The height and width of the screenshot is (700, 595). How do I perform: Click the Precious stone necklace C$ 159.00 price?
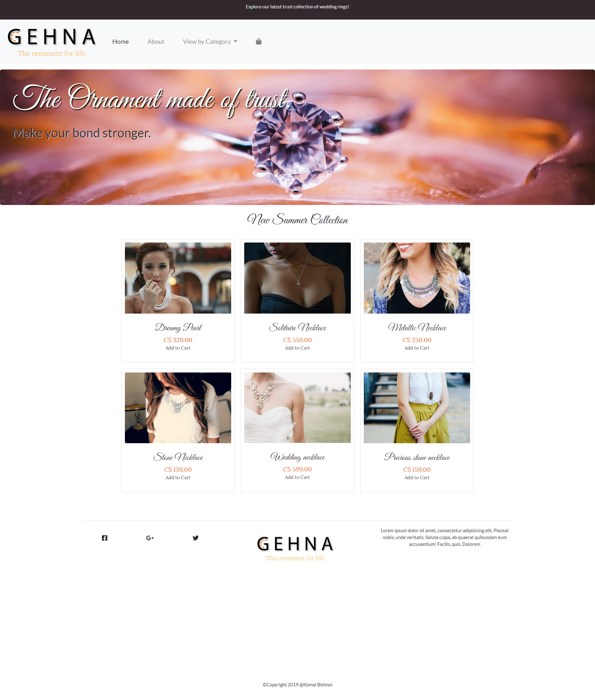coord(417,469)
